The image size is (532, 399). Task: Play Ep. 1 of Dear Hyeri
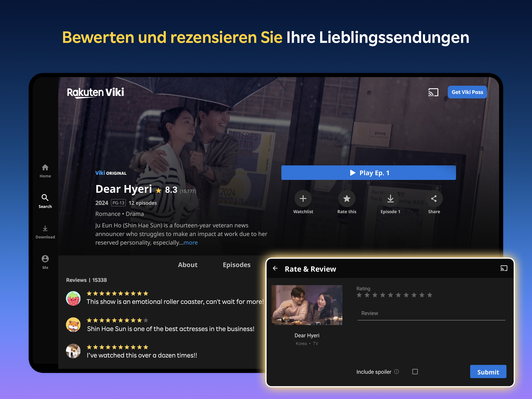click(x=368, y=173)
